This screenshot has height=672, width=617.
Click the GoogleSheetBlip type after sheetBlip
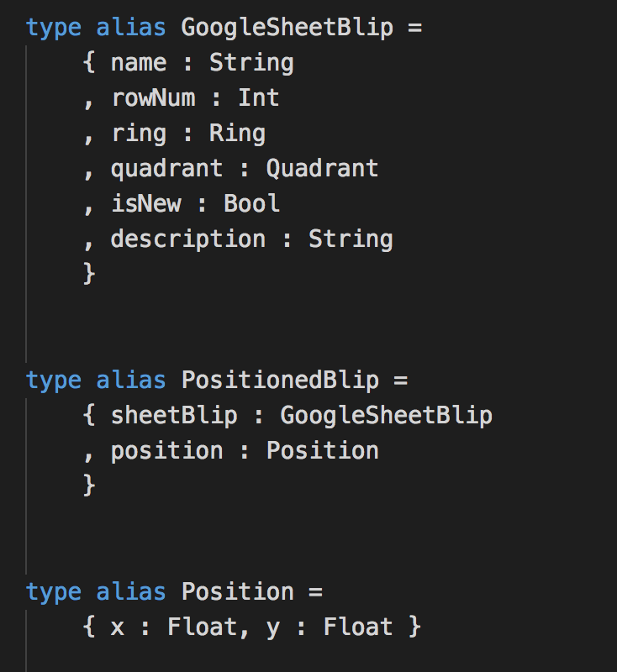[x=386, y=415]
